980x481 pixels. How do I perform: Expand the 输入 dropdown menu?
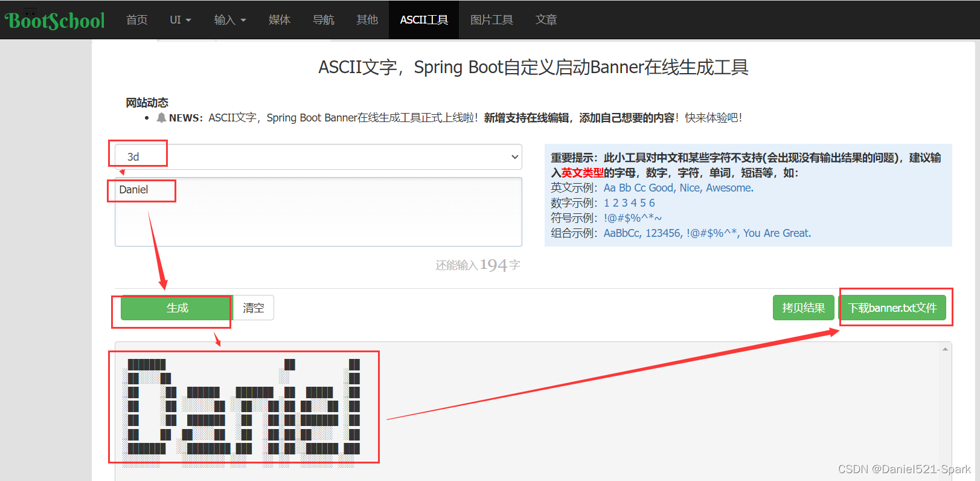(x=230, y=20)
